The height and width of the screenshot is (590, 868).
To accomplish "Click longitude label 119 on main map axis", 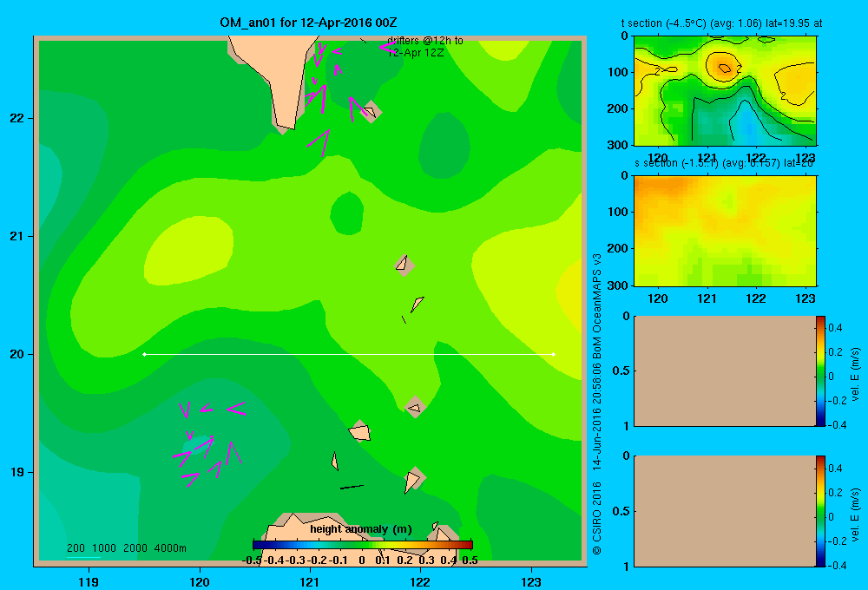I will click(89, 581).
